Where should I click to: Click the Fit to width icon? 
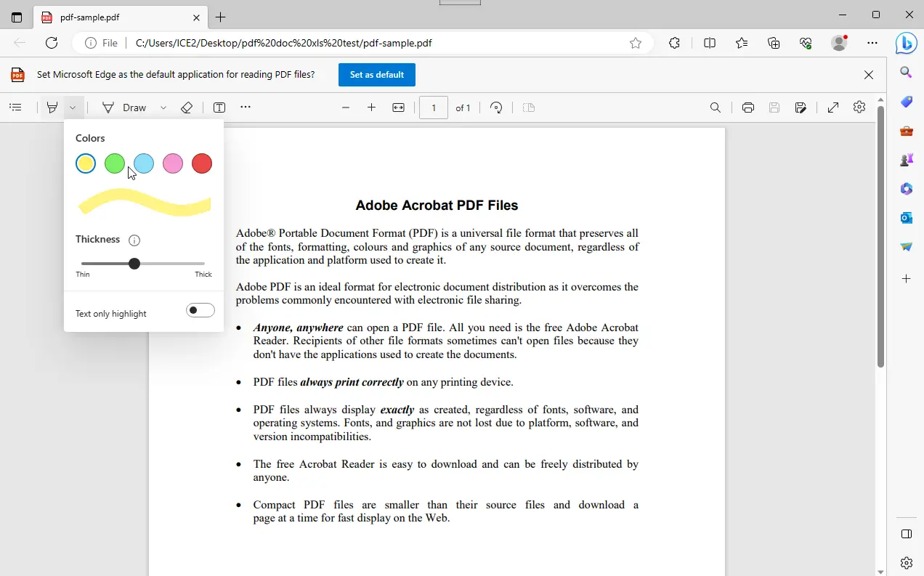(x=398, y=108)
